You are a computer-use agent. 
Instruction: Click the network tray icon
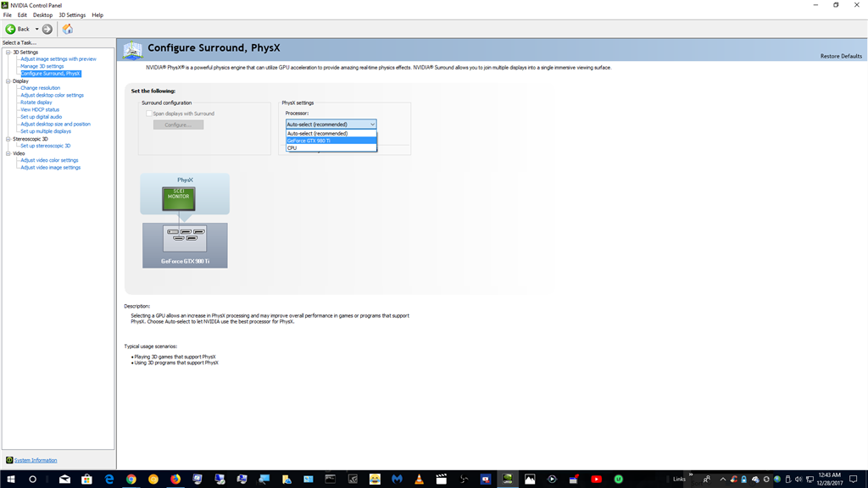click(x=810, y=480)
